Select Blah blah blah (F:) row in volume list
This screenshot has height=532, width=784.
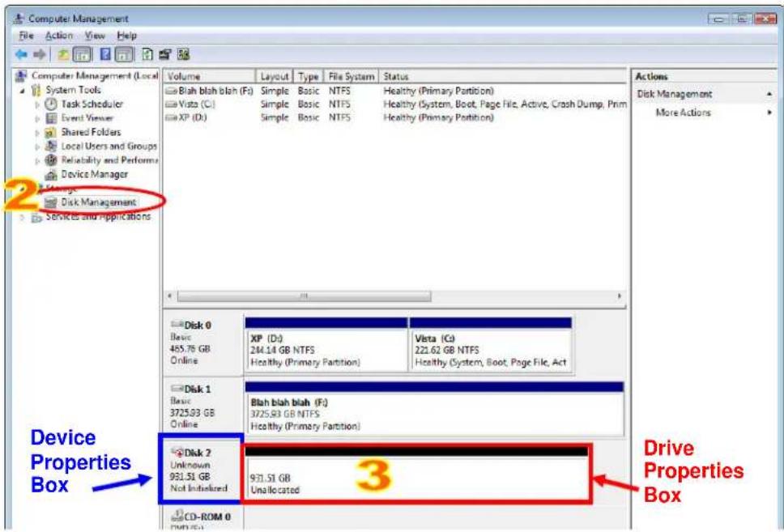(x=395, y=91)
